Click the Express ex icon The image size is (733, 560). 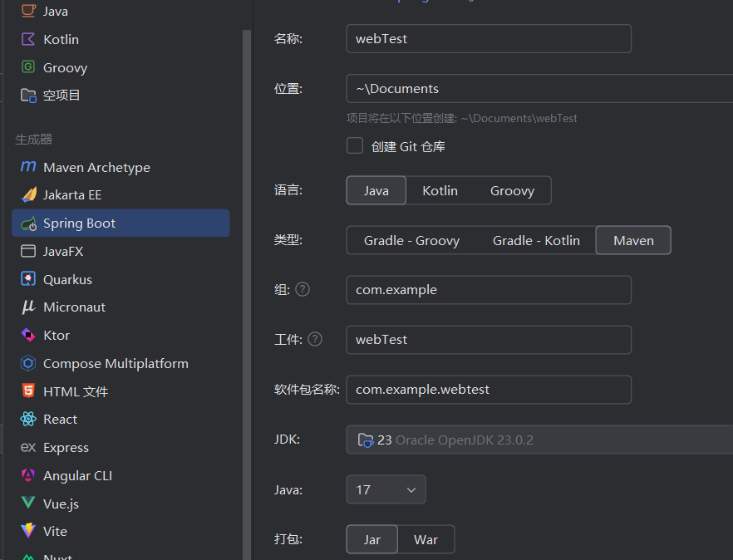coord(28,447)
